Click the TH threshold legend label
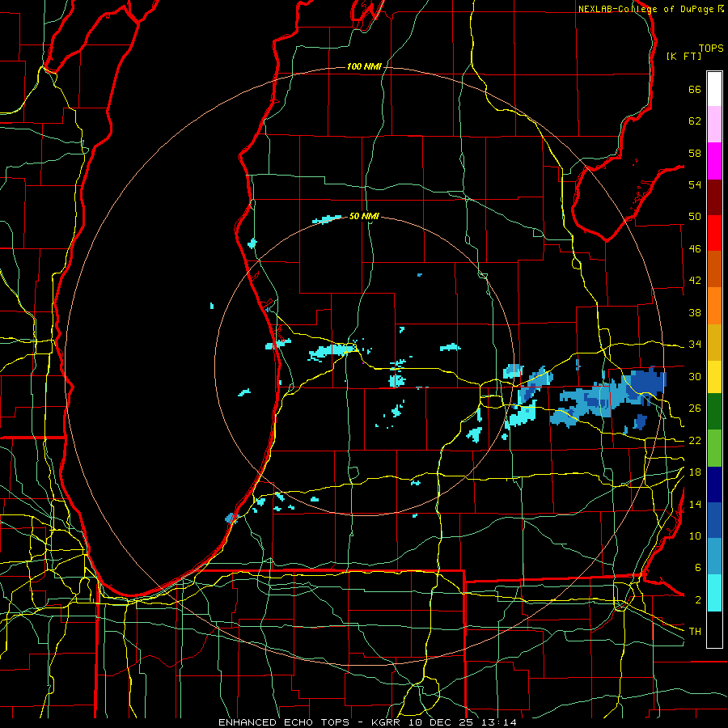Screen dimensions: 728x728 pyautogui.click(x=695, y=632)
